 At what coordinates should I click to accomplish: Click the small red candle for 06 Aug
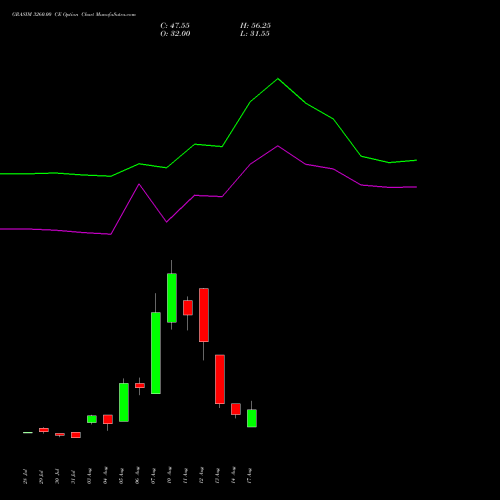[140, 386]
